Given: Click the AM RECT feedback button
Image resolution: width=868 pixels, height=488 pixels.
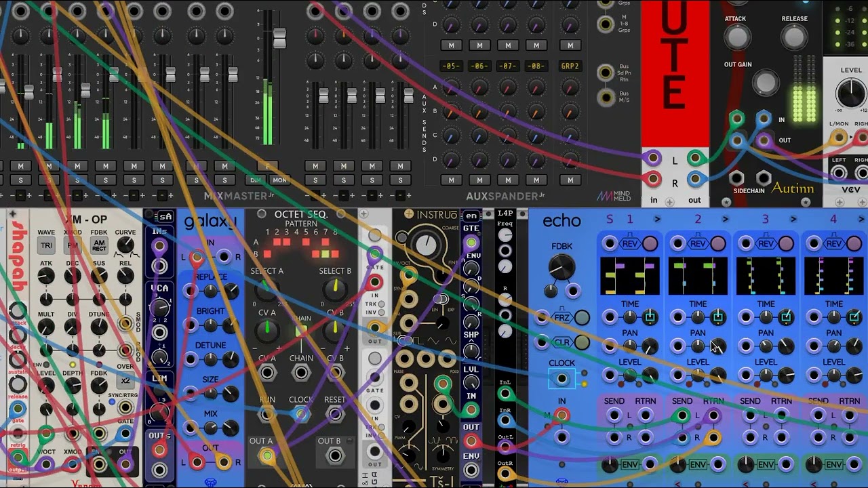Looking at the screenshot, I should (99, 245).
